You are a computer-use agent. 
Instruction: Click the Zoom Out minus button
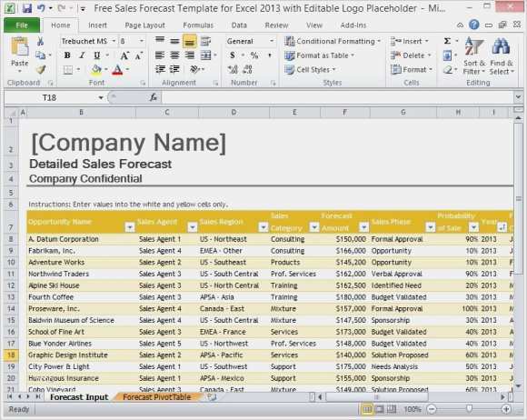(432, 409)
